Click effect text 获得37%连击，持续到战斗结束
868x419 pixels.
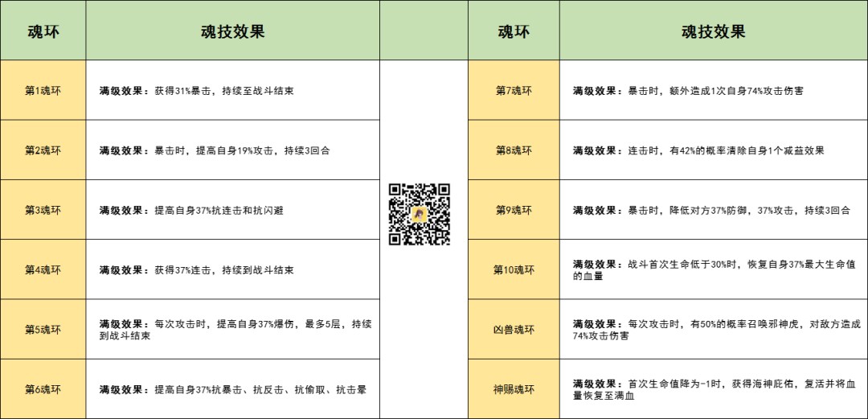point(224,270)
